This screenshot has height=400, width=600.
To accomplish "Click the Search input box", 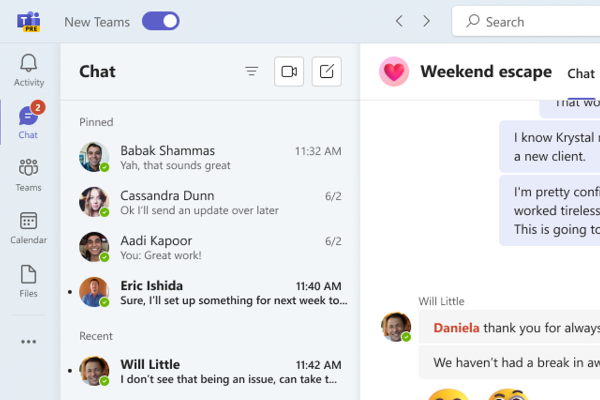I will click(530, 21).
